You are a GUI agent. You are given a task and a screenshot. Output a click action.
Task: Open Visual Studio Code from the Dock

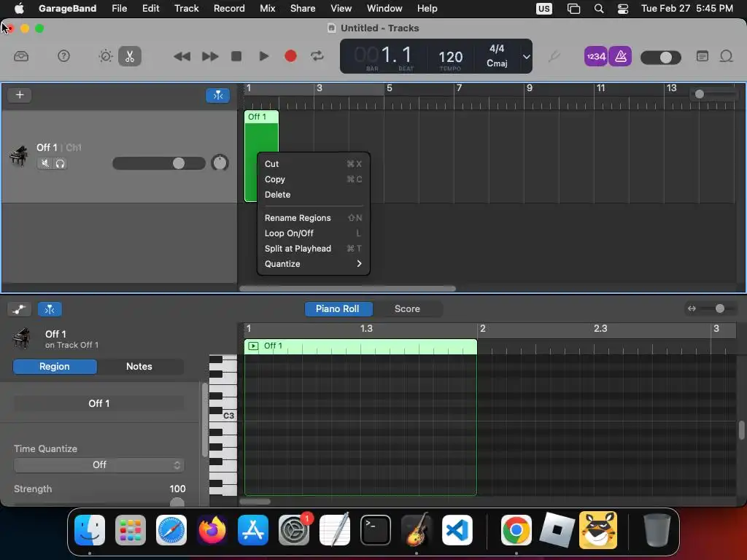click(457, 530)
